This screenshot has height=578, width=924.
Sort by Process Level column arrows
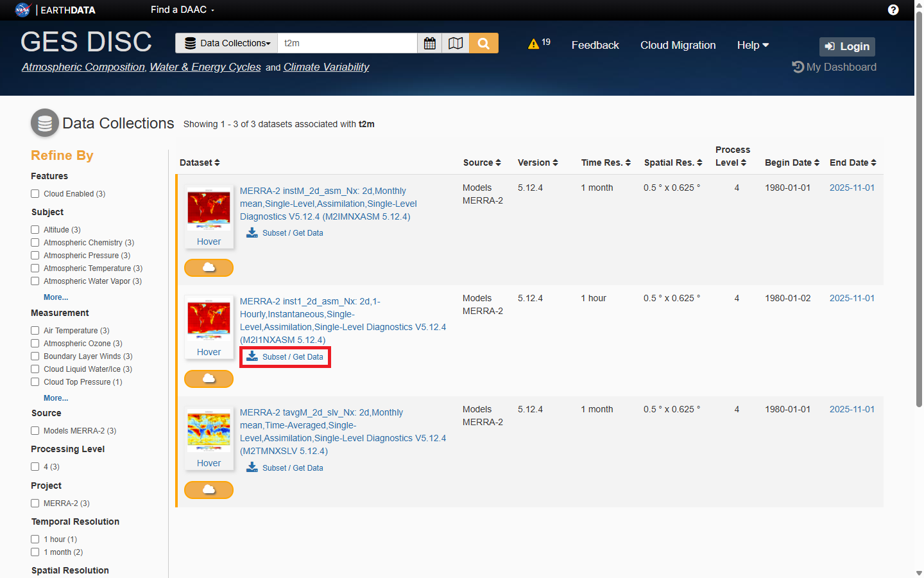pos(744,162)
